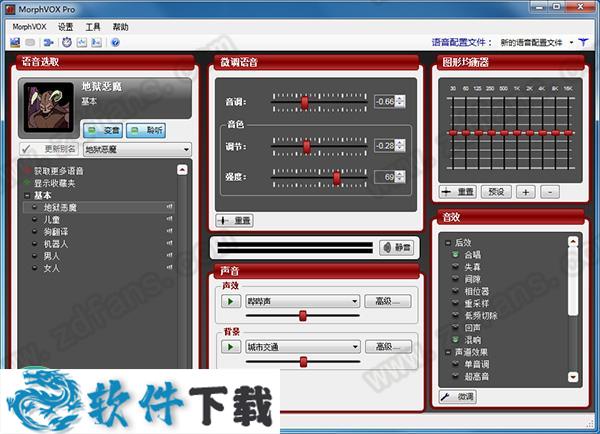The image size is (600, 434).
Task: Click 显示收藏夹 in voice list
Action: point(54,183)
